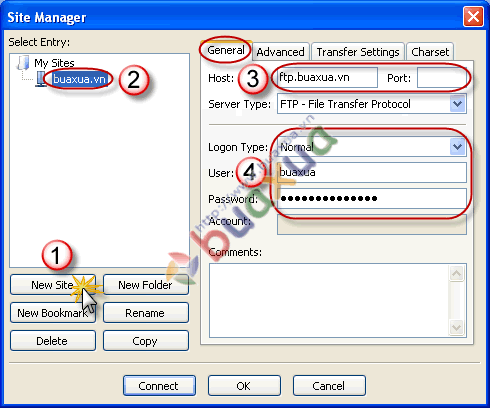Click the Connect button
This screenshot has height=408, width=490.
[159, 386]
